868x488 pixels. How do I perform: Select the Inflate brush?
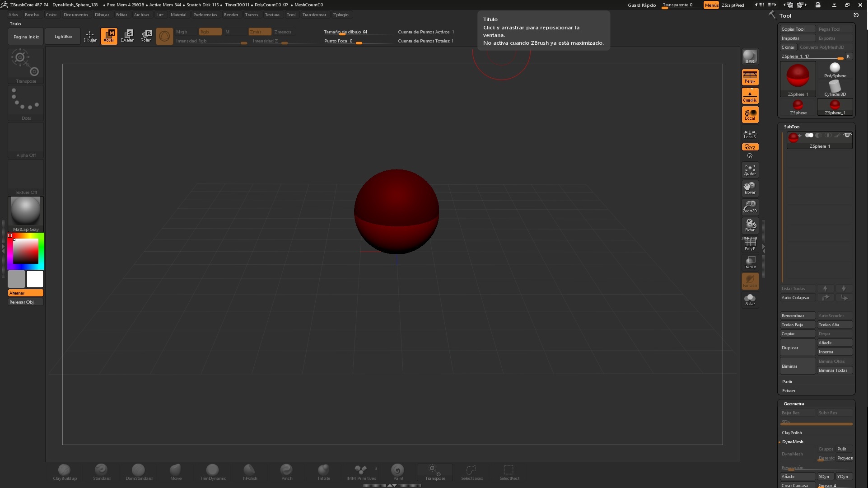(324, 472)
